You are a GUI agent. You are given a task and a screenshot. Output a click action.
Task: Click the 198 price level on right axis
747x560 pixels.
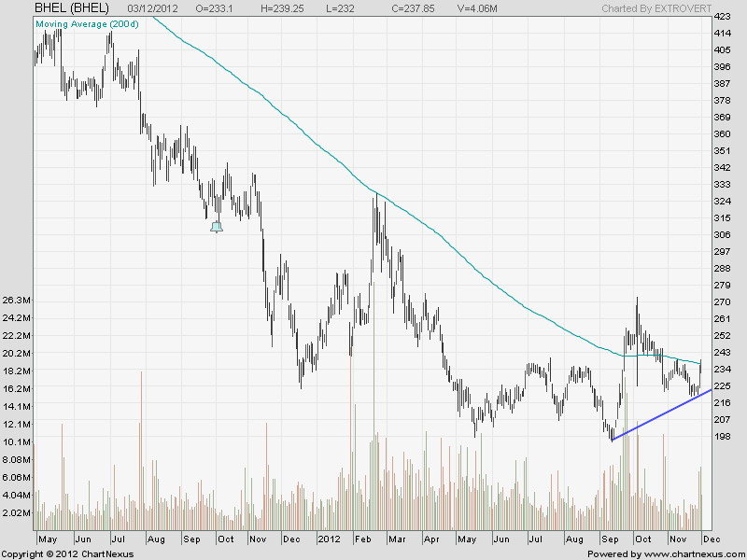721,436
